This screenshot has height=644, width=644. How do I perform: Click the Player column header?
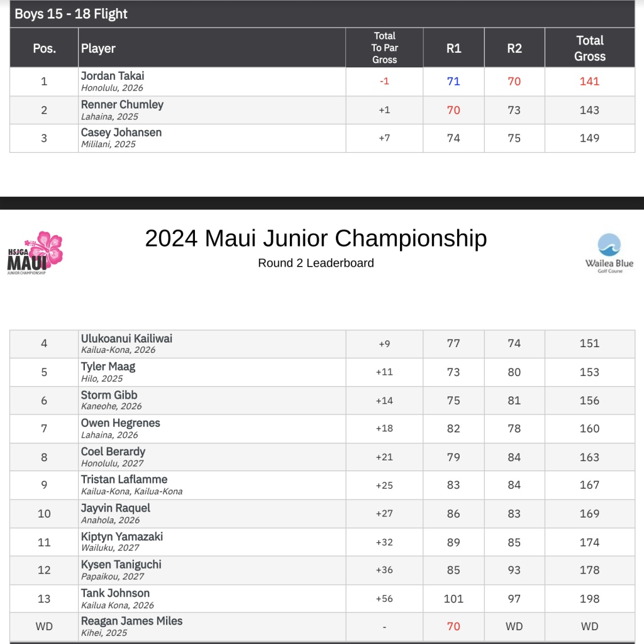[98, 48]
